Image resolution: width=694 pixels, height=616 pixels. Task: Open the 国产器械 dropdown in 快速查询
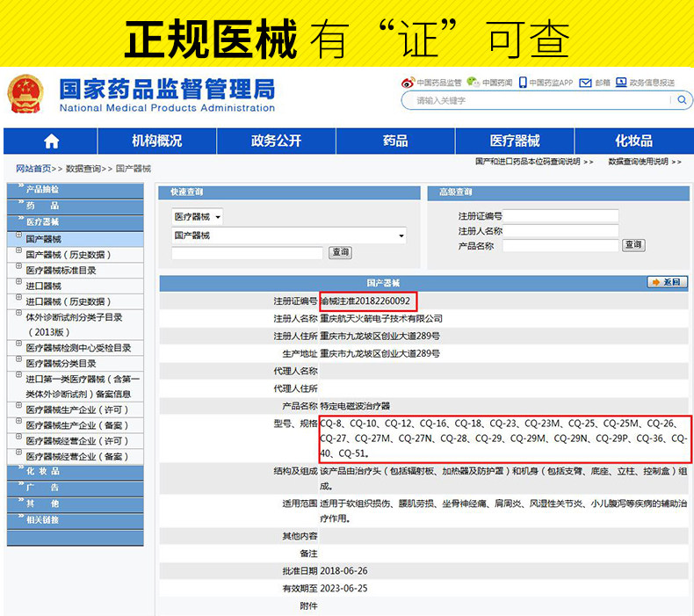(288, 236)
